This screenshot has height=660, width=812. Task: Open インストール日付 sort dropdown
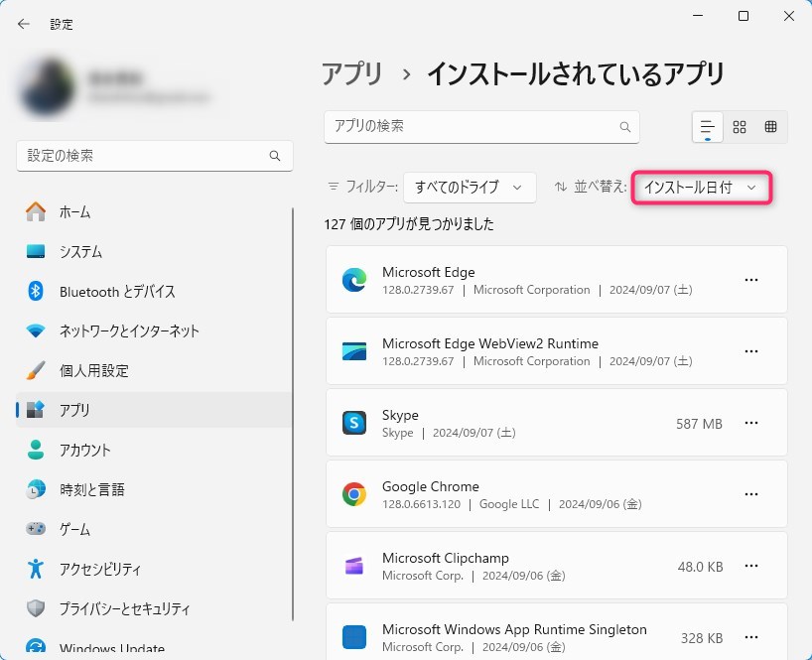coord(702,187)
